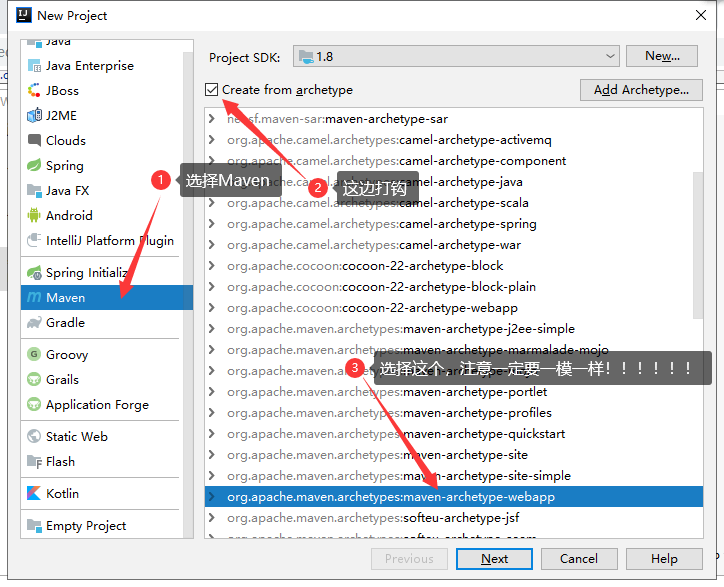This screenshot has height=587, width=724.
Task: Expand the selected maven-archetype-webapp chevron
Action: click(212, 496)
